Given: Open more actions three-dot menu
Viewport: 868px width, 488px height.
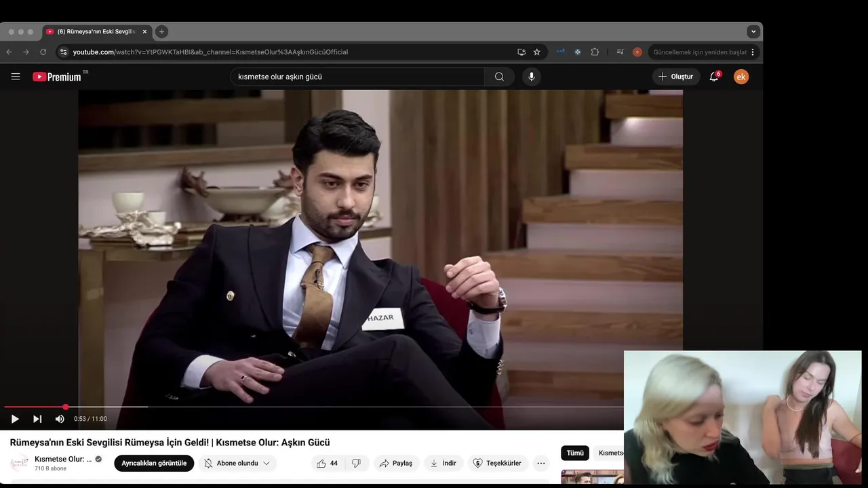Looking at the screenshot, I should (x=541, y=464).
